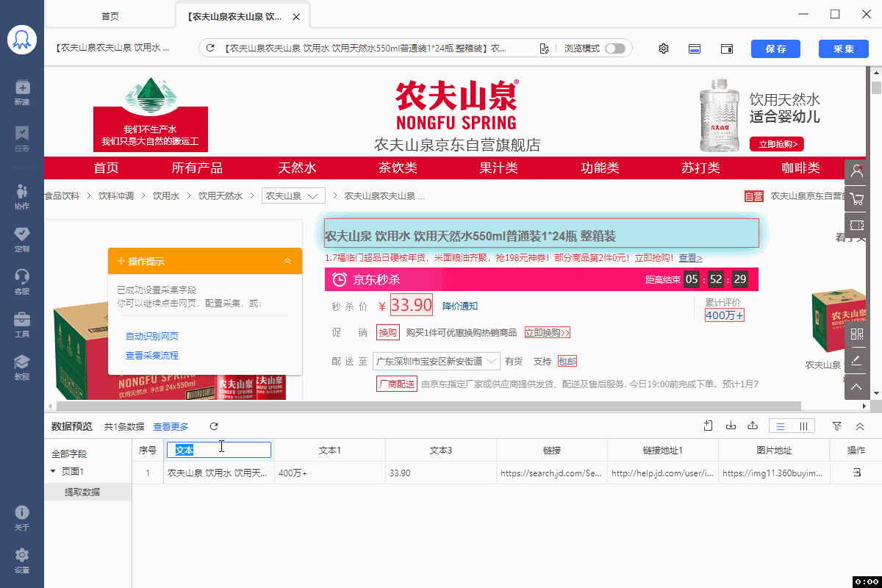The image size is (882, 588).
Task: Click the feedback pencil icon on the floating sidebar
Action: click(857, 360)
